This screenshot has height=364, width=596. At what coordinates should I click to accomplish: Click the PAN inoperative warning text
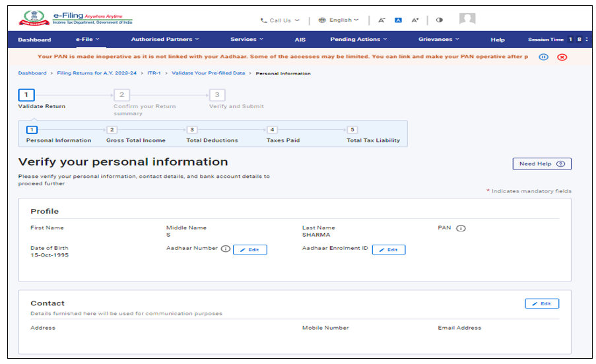[282, 57]
